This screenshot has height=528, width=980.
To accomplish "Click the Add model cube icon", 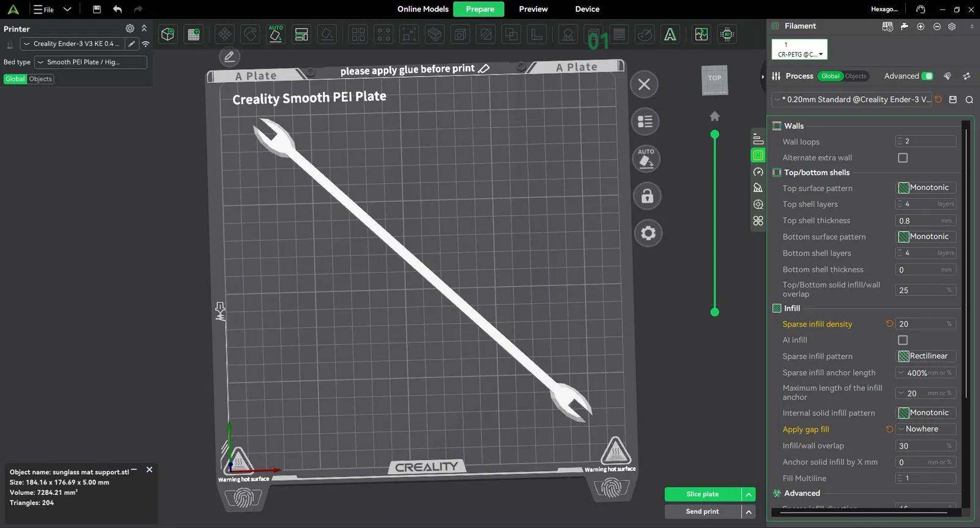I will point(168,34).
